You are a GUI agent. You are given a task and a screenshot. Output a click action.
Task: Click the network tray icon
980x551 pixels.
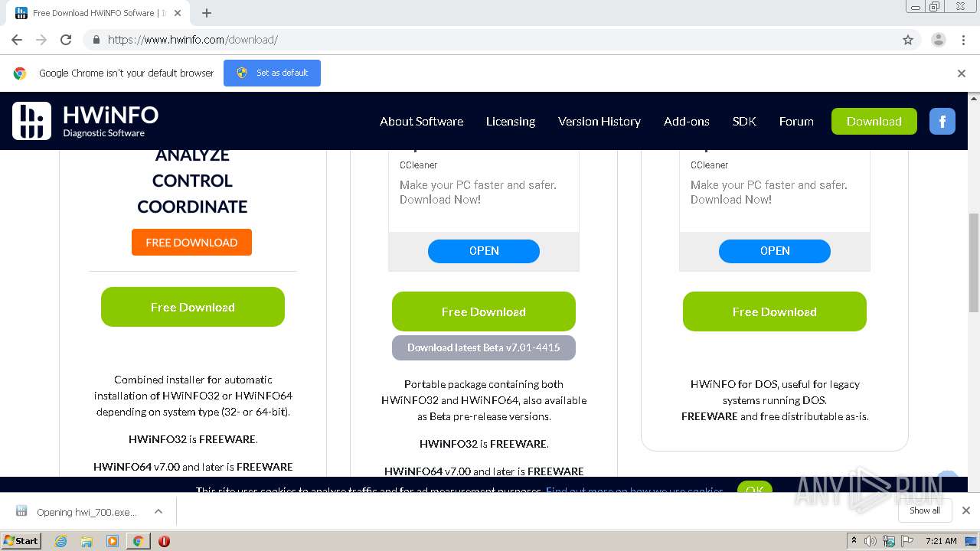889,541
